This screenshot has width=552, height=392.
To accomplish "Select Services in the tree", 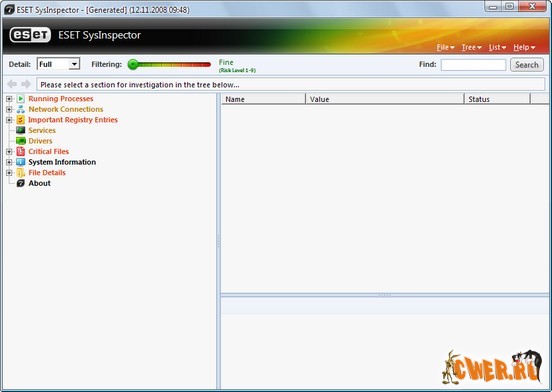I will [x=42, y=131].
